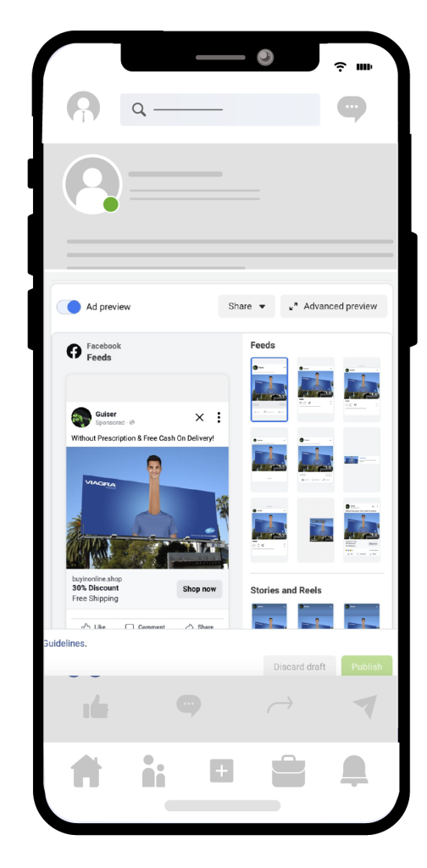This screenshot has width=427, height=868.
Task: Select the first Feeds preview thumbnail
Action: 269,390
